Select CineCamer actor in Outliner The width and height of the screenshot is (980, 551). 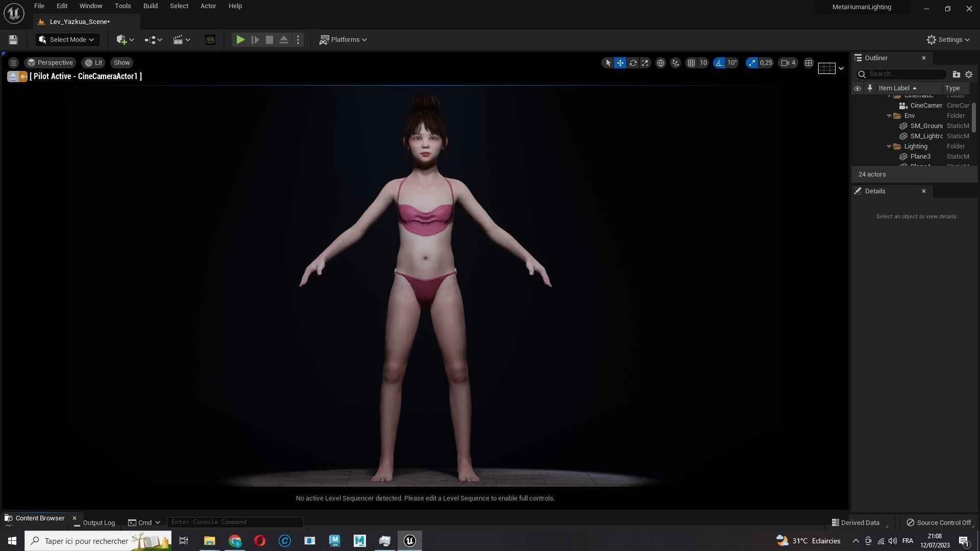[920, 106]
